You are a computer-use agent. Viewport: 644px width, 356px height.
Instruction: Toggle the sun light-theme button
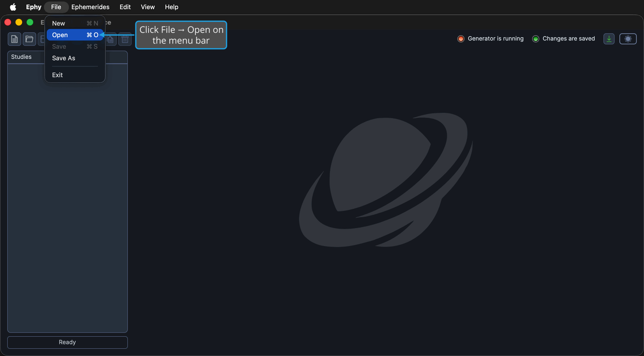coord(628,39)
